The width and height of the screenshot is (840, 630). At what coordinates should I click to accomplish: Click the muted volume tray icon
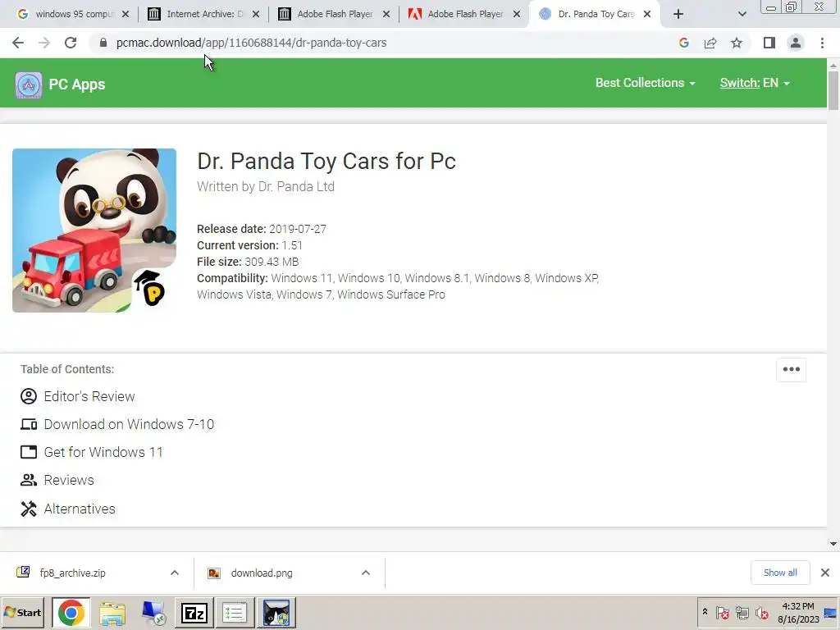[x=761, y=612]
